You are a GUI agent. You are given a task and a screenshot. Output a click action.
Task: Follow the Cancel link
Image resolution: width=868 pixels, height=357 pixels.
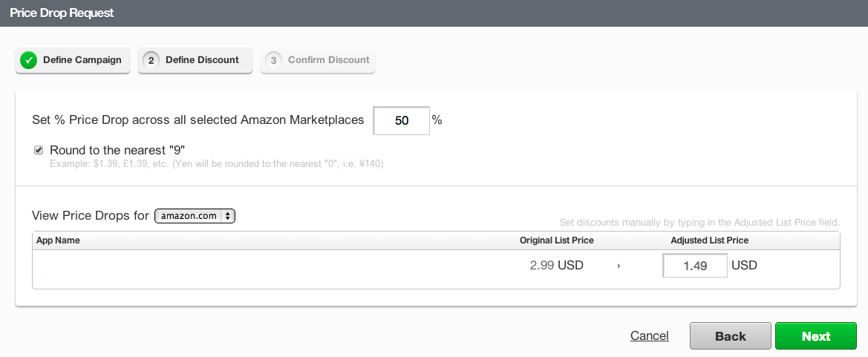click(x=649, y=336)
